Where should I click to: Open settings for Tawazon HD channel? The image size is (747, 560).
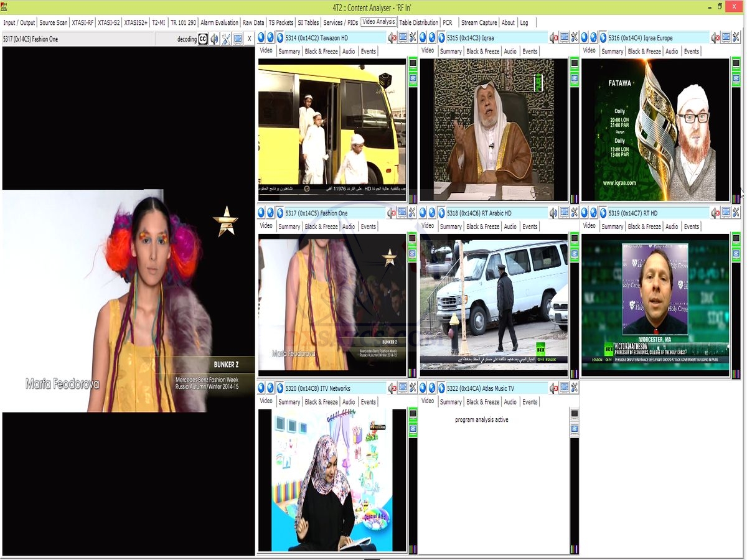[x=411, y=37]
